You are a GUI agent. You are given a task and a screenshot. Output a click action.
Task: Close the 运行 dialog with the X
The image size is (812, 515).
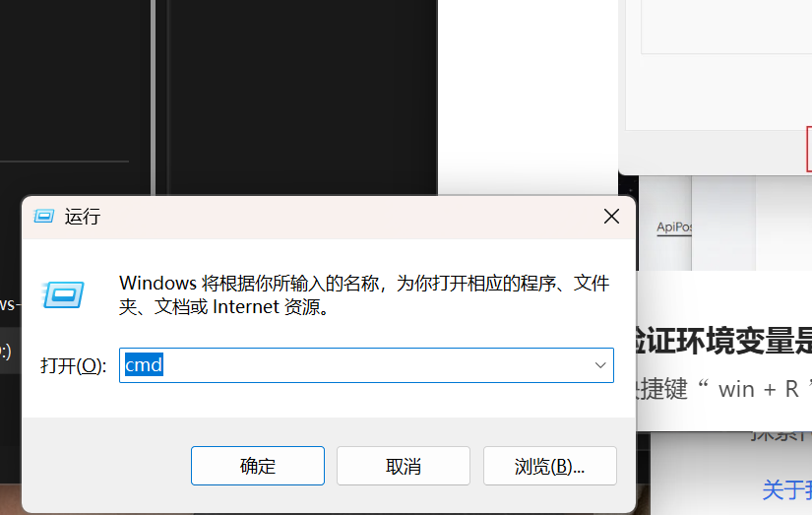[x=611, y=216]
